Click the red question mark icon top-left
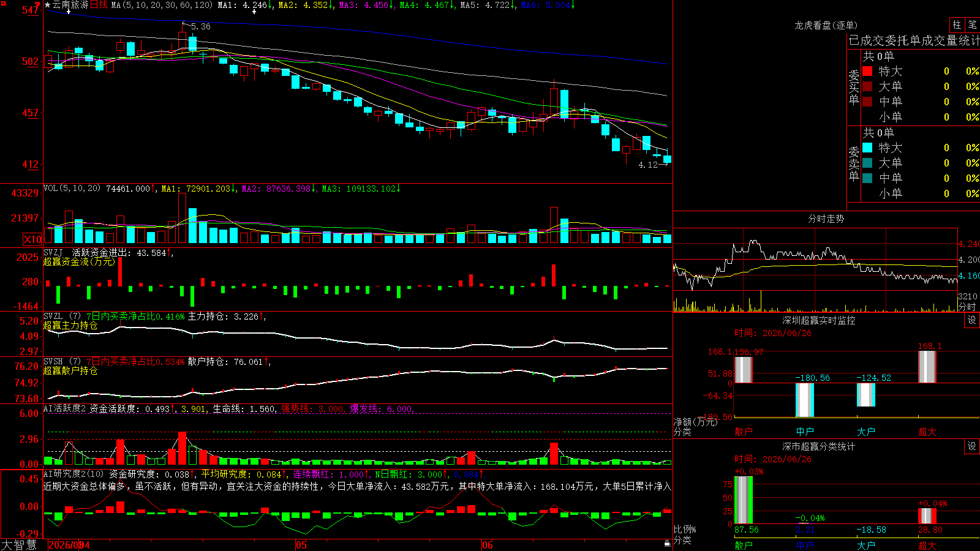This screenshot has width=980, height=551. (x=38, y=5)
